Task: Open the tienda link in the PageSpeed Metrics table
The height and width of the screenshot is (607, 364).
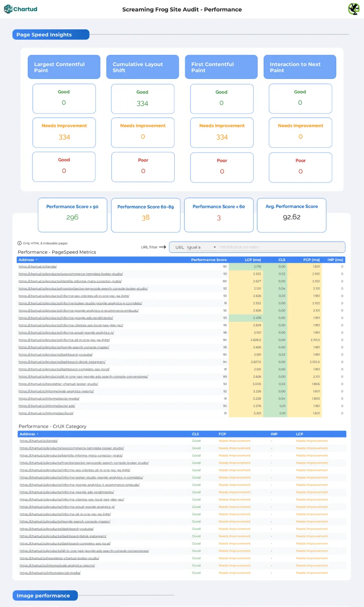Action: point(38,267)
